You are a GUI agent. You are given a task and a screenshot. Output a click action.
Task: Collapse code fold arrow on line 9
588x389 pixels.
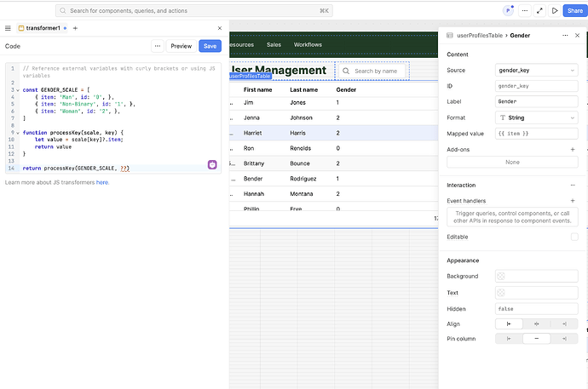pyautogui.click(x=18, y=133)
